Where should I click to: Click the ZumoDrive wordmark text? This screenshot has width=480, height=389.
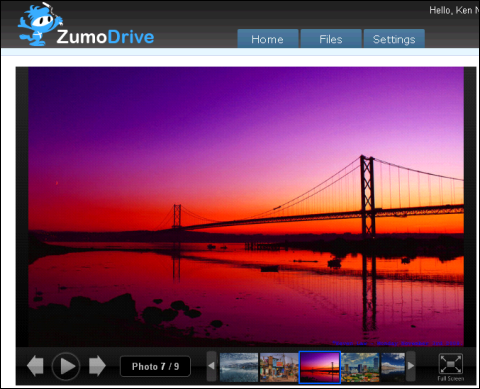point(105,37)
